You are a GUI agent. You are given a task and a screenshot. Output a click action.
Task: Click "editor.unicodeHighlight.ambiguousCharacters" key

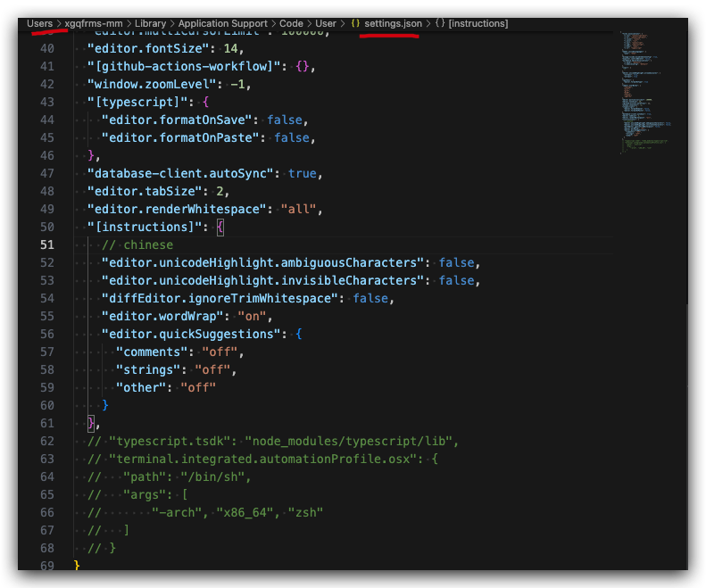(263, 263)
